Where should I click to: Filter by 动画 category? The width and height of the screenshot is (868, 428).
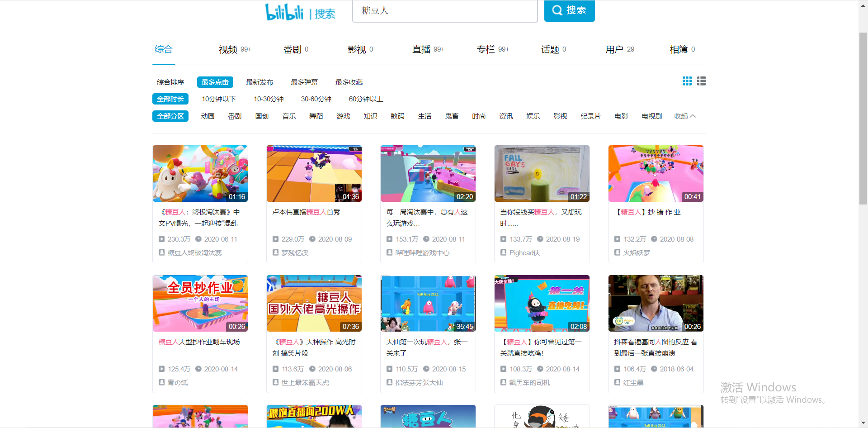point(208,116)
